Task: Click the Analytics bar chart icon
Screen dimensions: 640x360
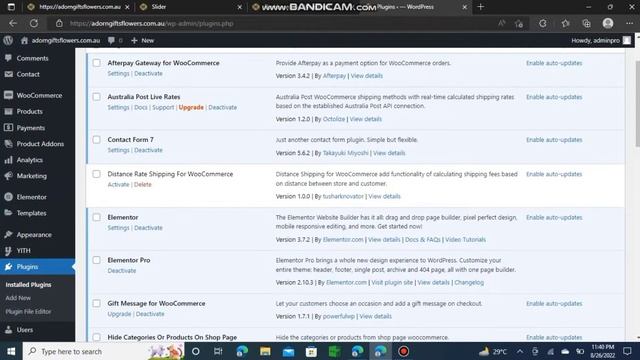Action: point(8,160)
